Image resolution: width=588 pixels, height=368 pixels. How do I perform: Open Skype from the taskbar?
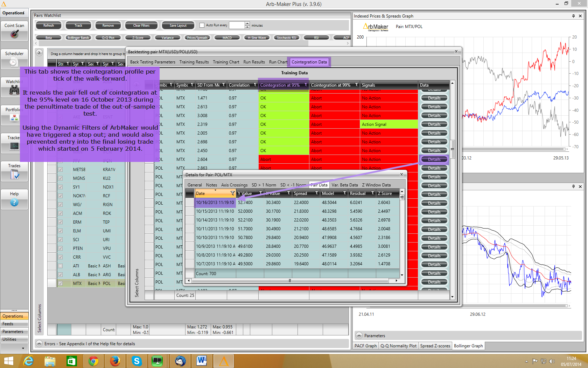point(136,361)
